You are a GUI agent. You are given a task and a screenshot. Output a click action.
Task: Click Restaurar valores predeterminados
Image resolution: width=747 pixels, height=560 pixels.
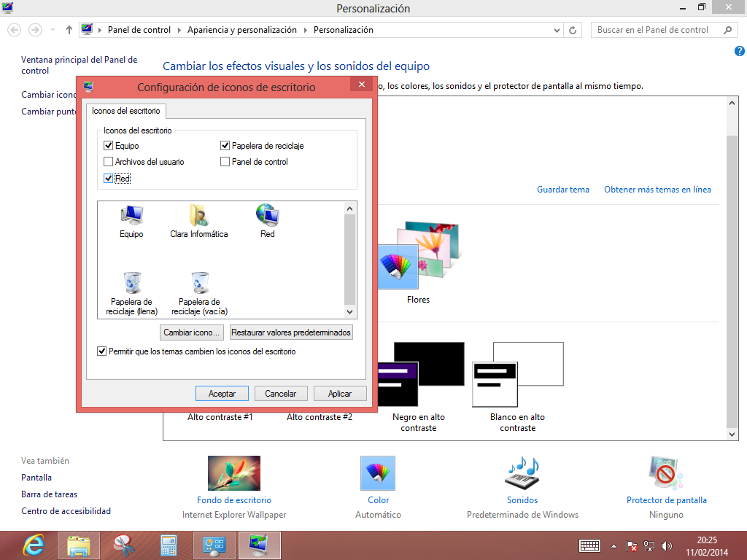290,332
